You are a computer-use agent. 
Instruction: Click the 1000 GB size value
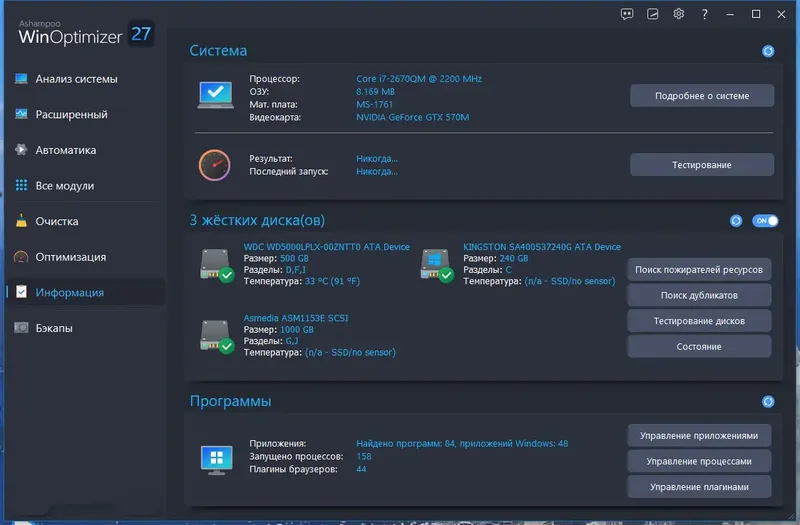(297, 330)
